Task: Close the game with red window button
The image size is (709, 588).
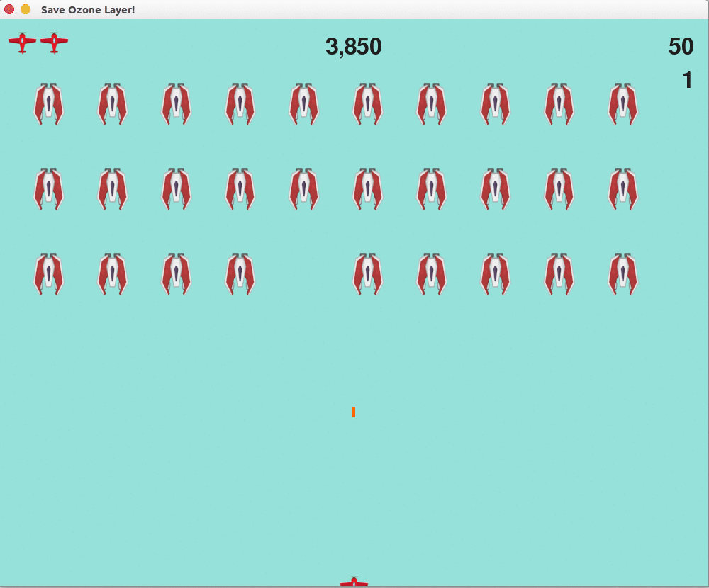Action: [9, 9]
